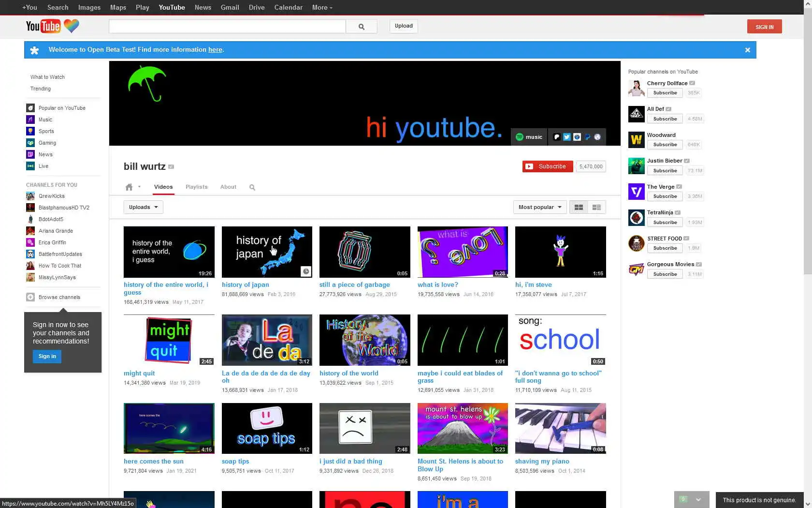Open The Verge channel avatar
The image size is (812, 508).
[x=637, y=192]
